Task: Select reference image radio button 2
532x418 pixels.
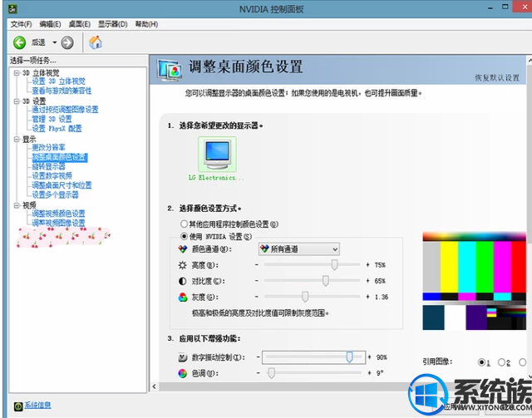Action: click(x=501, y=362)
